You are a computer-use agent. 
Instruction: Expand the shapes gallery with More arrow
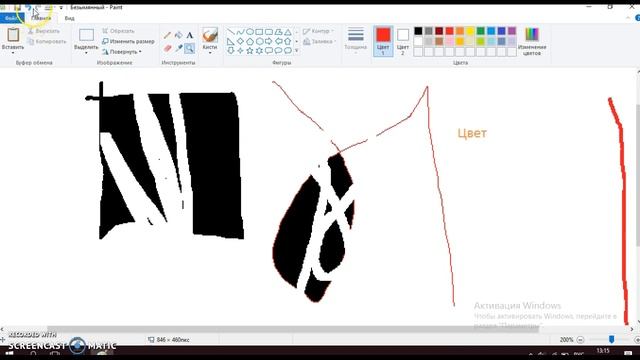point(297,51)
